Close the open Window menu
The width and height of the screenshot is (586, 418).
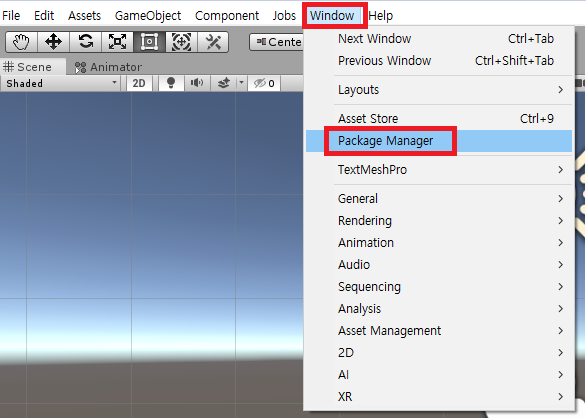[x=332, y=16]
